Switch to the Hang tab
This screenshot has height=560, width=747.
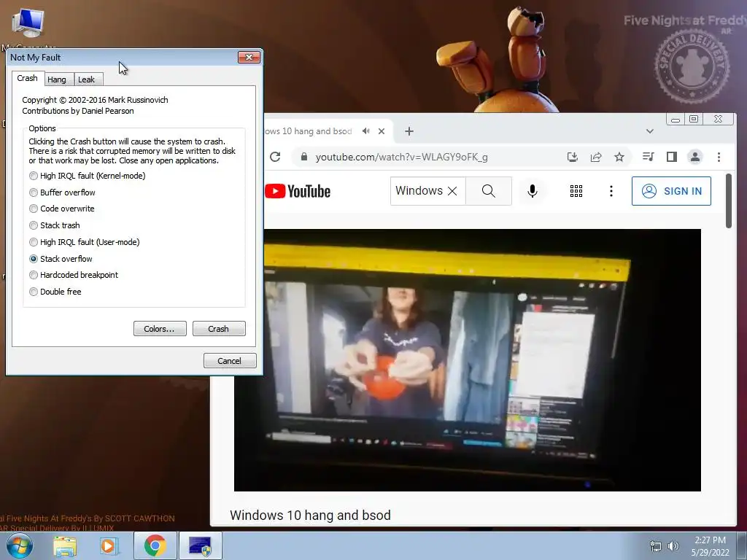click(x=57, y=79)
